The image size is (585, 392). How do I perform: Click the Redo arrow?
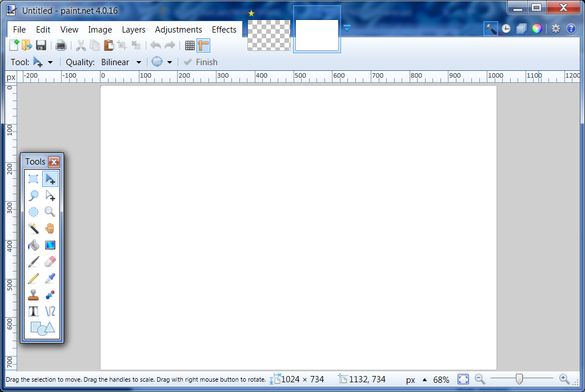pos(170,45)
